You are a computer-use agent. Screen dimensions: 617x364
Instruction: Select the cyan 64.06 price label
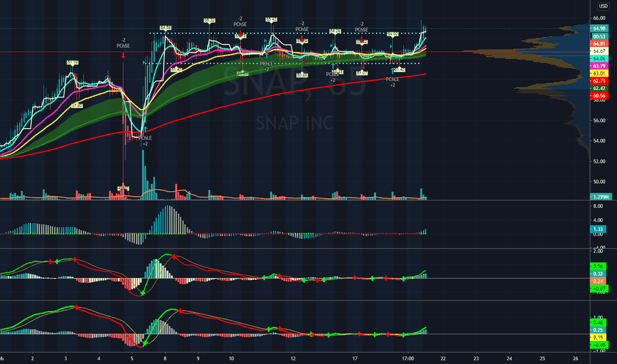599,59
